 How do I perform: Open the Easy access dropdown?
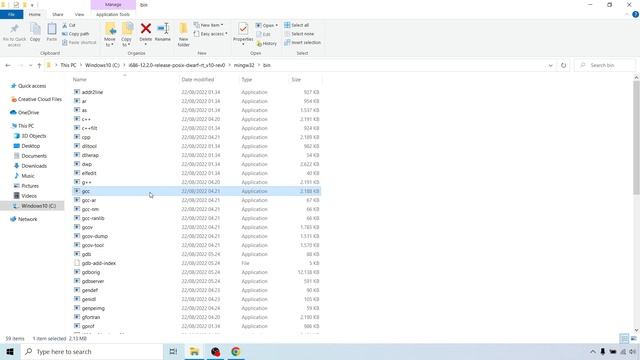click(x=211, y=34)
